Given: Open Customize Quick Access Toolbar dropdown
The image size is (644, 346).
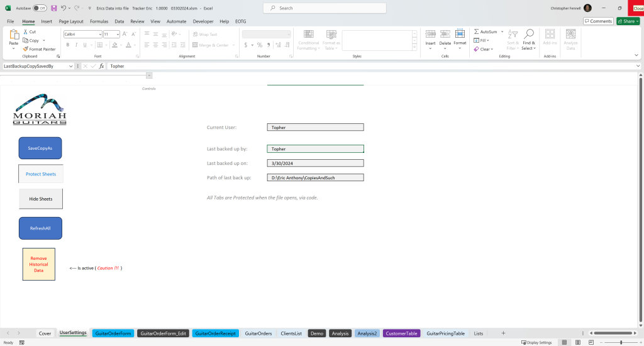Looking at the screenshot, I should [x=89, y=8].
